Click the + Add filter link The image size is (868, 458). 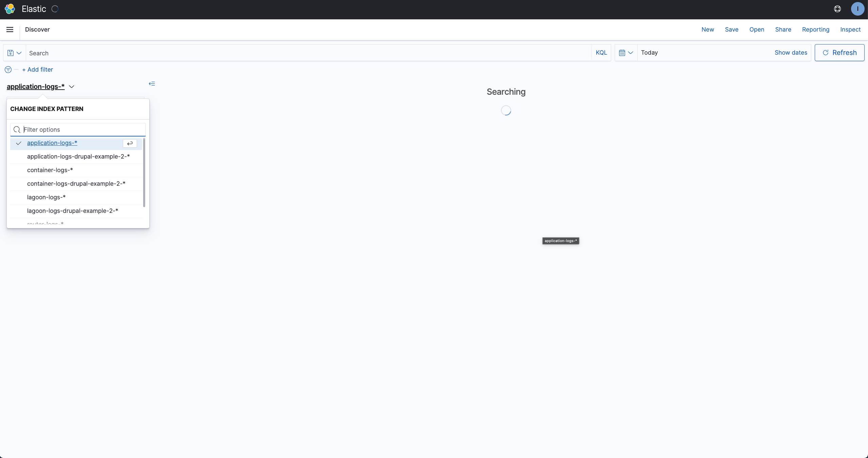click(x=38, y=70)
